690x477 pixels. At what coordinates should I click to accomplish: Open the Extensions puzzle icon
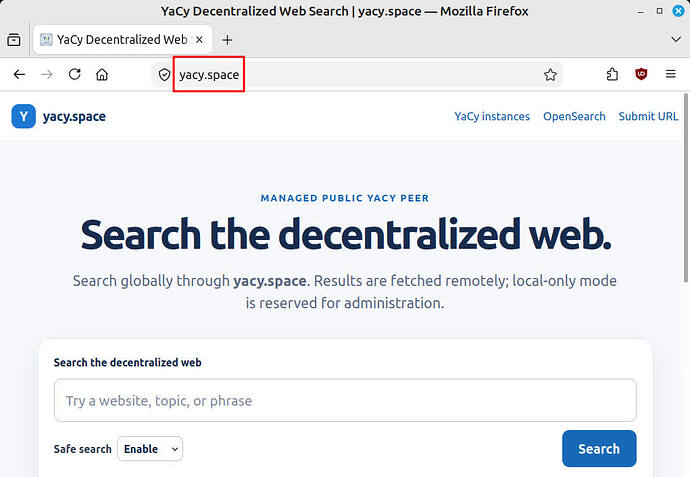point(612,74)
